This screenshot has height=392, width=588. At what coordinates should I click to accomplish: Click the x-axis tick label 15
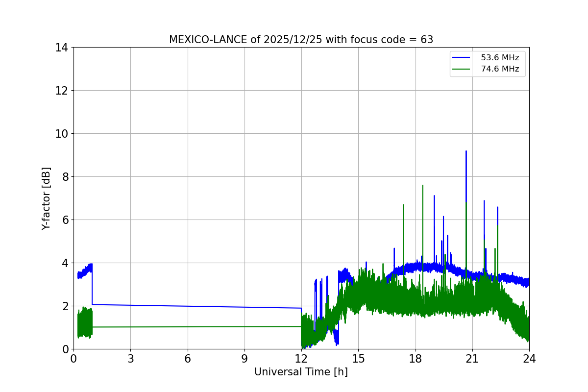pyautogui.click(x=358, y=359)
